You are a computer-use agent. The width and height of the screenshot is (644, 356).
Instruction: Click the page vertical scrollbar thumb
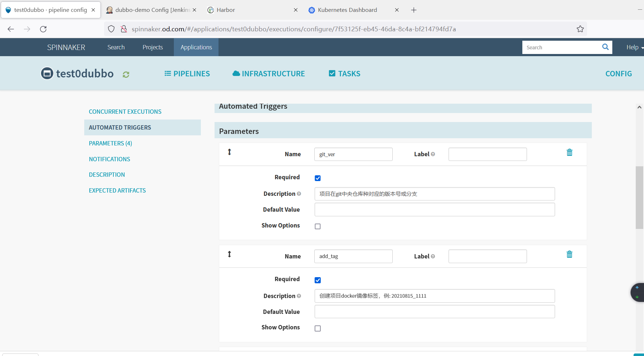point(639,197)
